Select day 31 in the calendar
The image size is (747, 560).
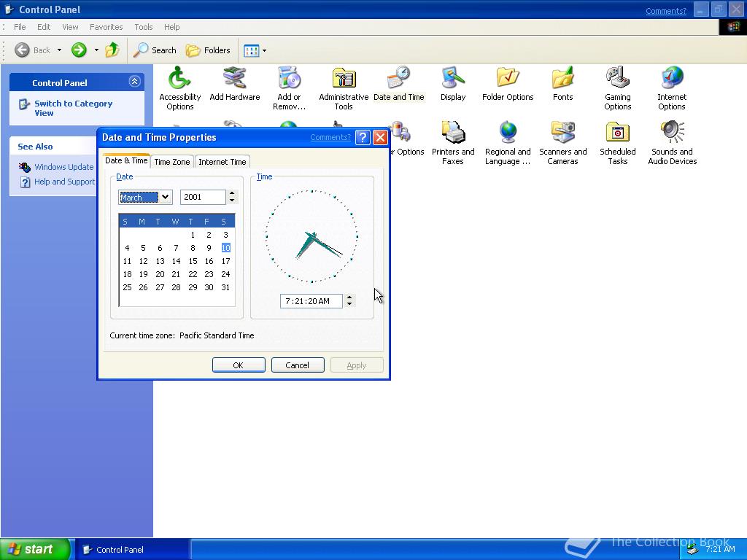pos(225,287)
